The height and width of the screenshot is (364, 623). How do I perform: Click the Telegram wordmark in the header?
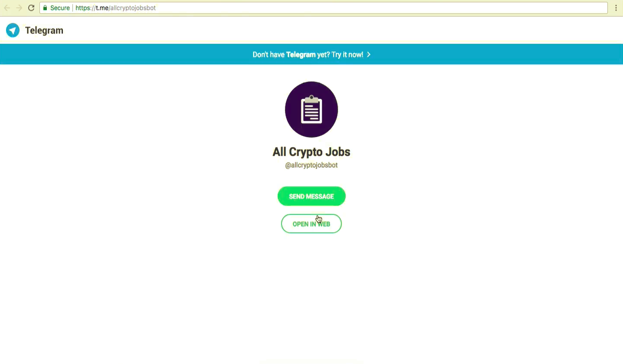[44, 30]
